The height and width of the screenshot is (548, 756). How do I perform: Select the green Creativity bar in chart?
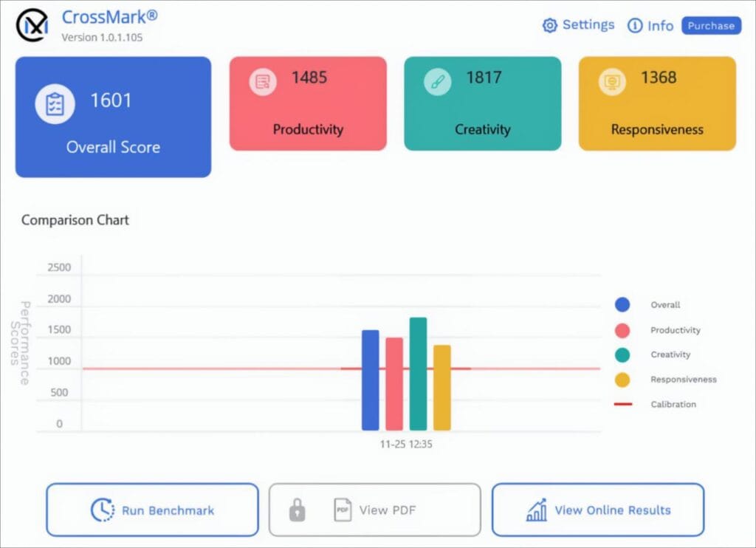click(418, 374)
